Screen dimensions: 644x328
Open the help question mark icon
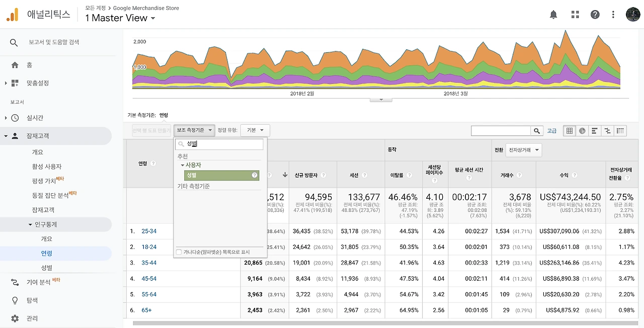[595, 15]
